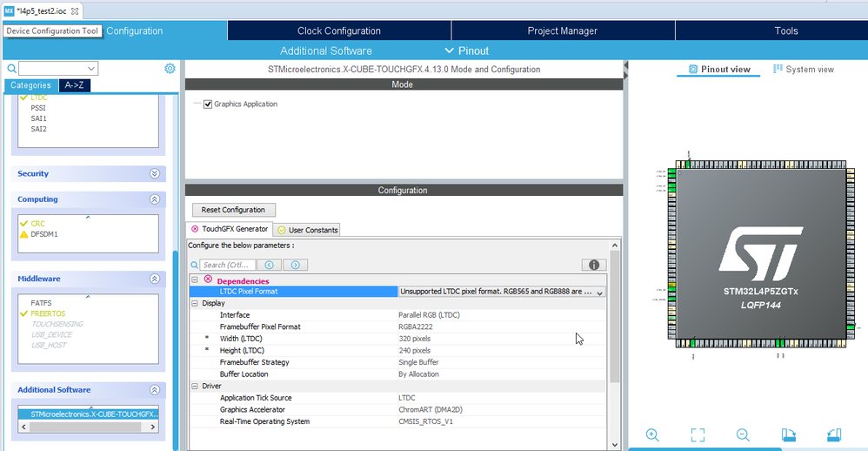The image size is (868, 451).
Task: Switch to System view
Action: [804, 69]
